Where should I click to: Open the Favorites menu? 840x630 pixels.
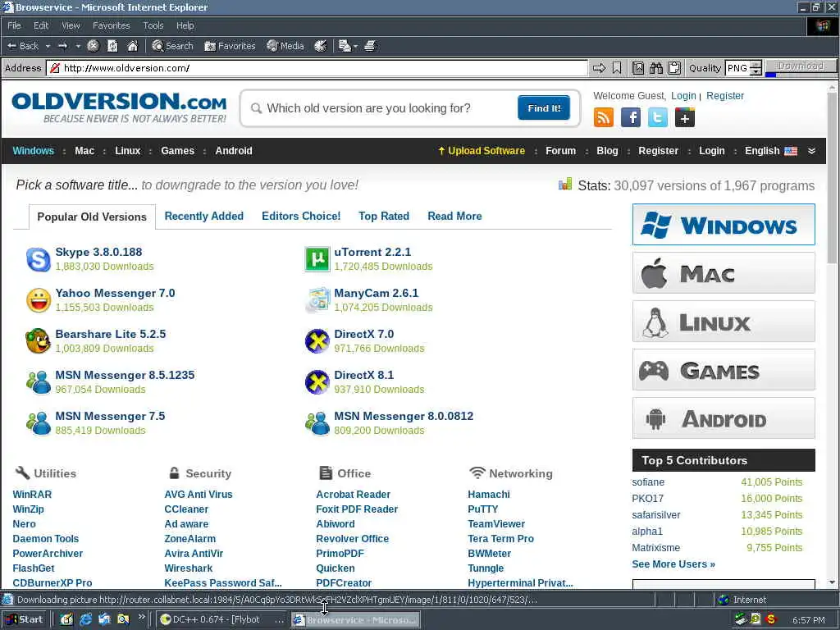112,25
